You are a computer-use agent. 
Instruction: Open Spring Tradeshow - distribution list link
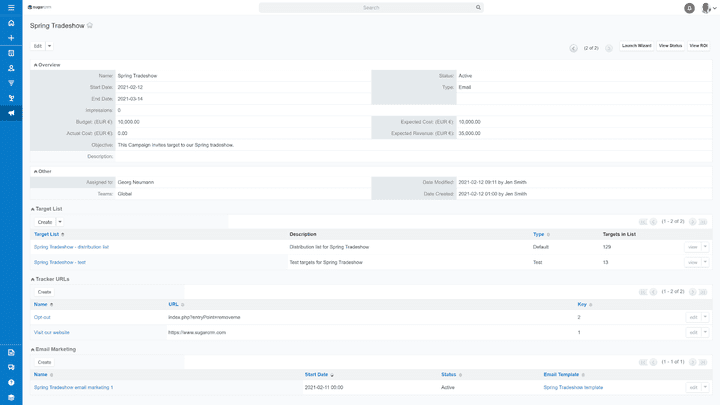click(x=71, y=247)
